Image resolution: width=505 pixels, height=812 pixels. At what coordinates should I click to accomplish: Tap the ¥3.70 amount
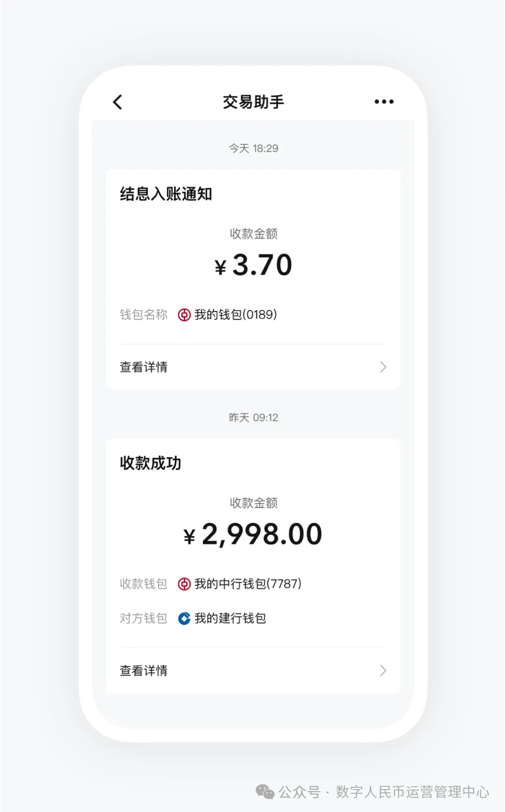[253, 265]
